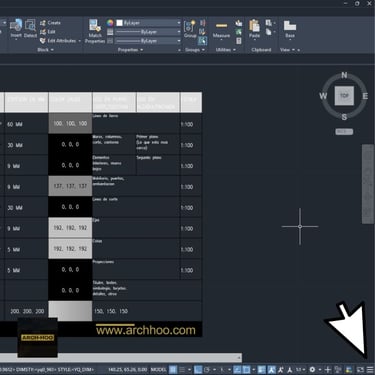Select the Measure tool
This screenshot has width=375, height=375.
[x=221, y=29]
